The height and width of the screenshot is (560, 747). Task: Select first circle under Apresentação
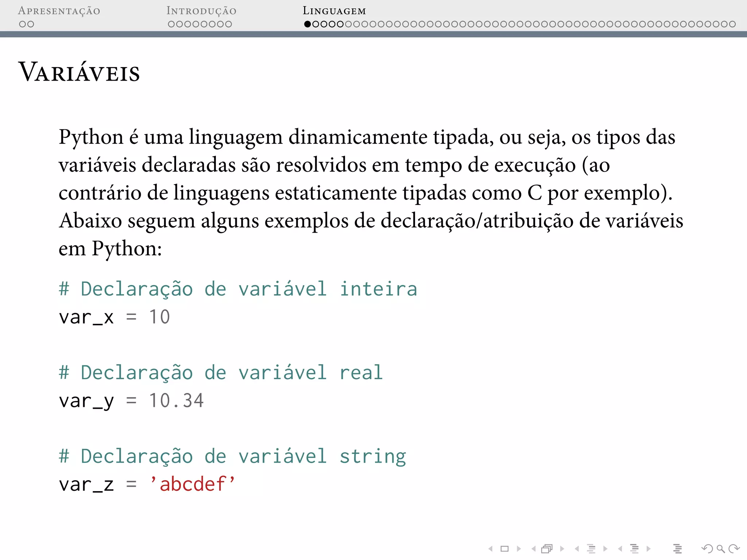coord(23,24)
